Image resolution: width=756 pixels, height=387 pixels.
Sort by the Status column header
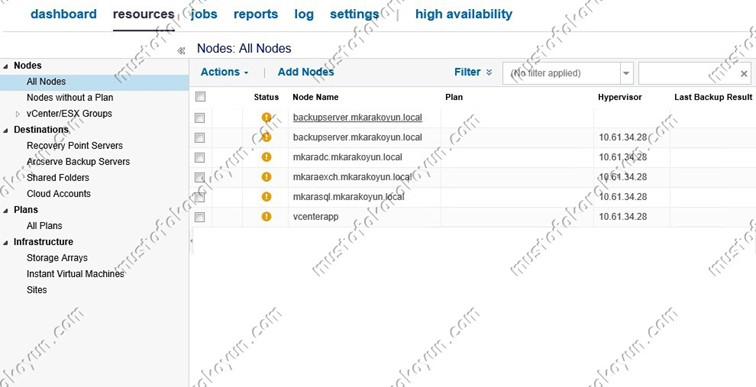266,97
